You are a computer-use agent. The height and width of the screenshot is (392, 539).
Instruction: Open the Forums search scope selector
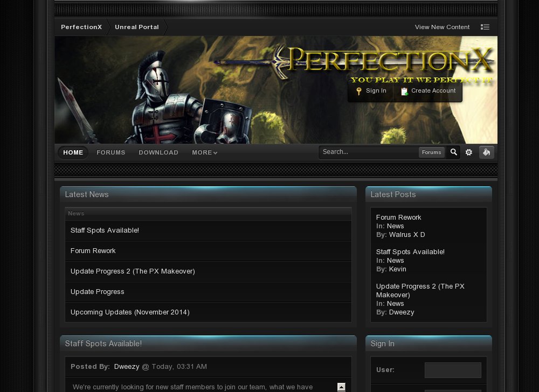(x=431, y=152)
